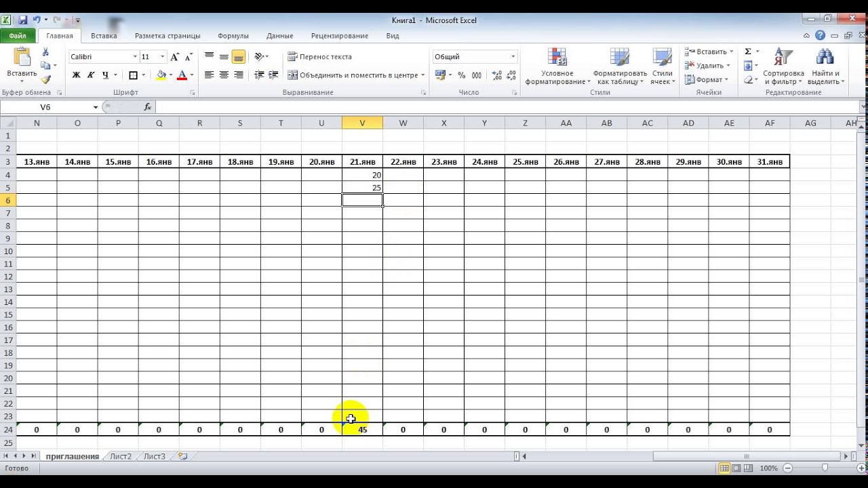Select the Format Painter brush

[x=45, y=79]
